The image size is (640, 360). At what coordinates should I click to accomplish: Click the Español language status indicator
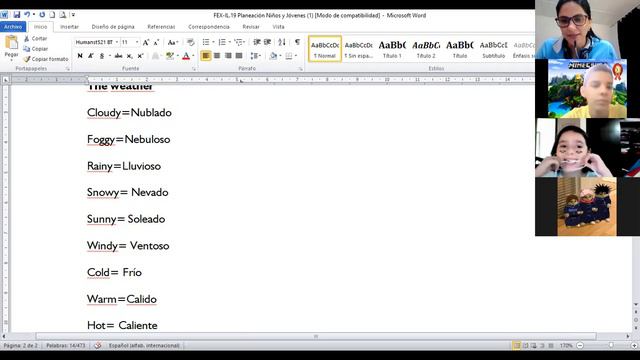point(144,345)
